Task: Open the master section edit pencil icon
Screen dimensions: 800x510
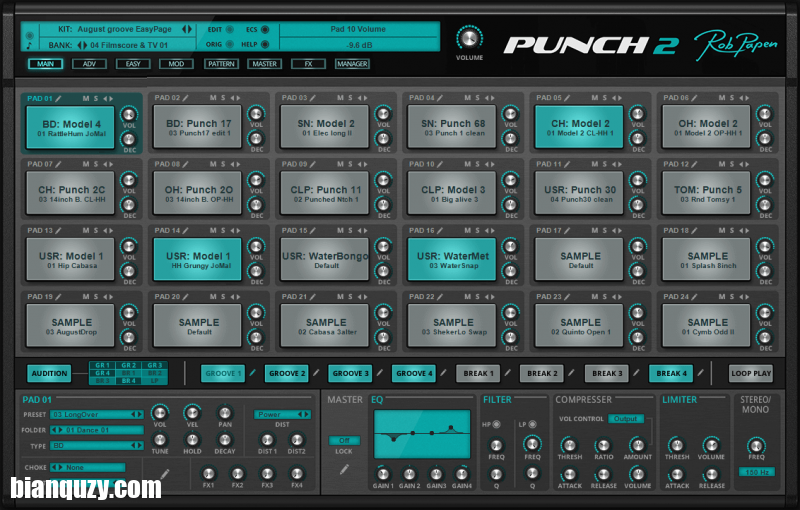Action: pyautogui.click(x=344, y=469)
